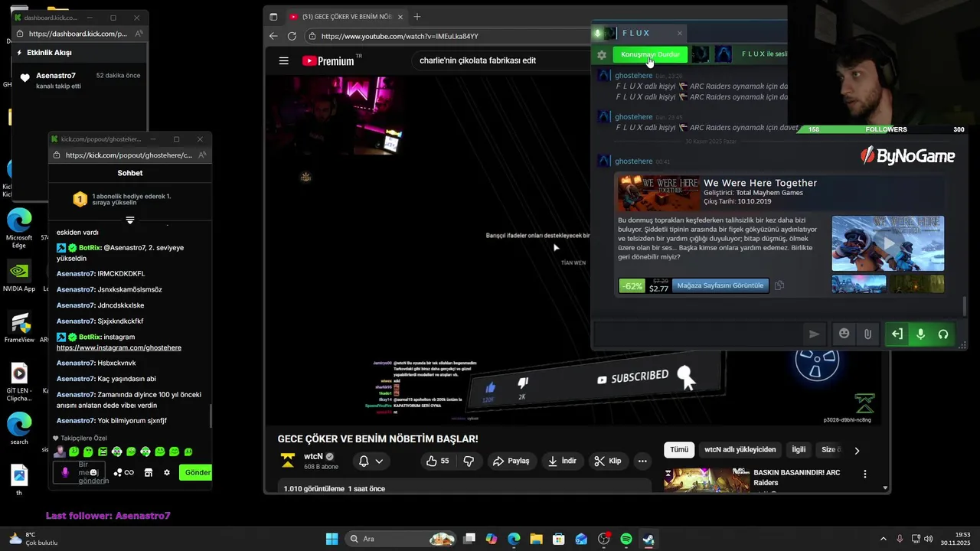This screenshot has width=980, height=551.
Task: Reload the YouTube page
Action: (292, 36)
